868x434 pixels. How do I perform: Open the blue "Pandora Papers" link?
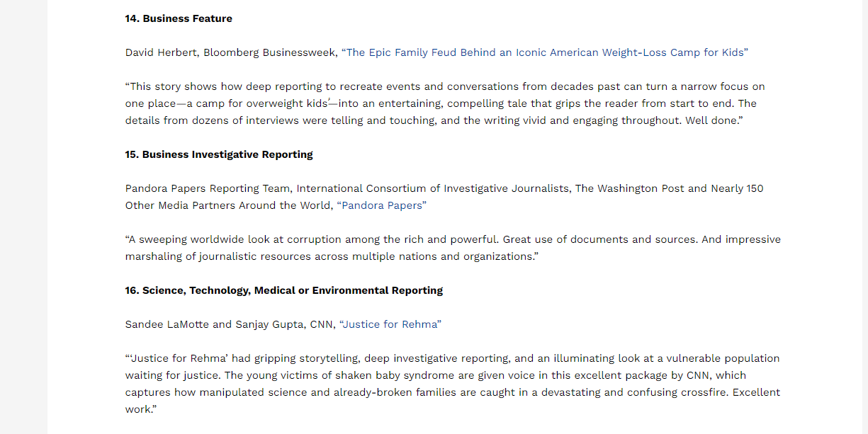pos(382,205)
